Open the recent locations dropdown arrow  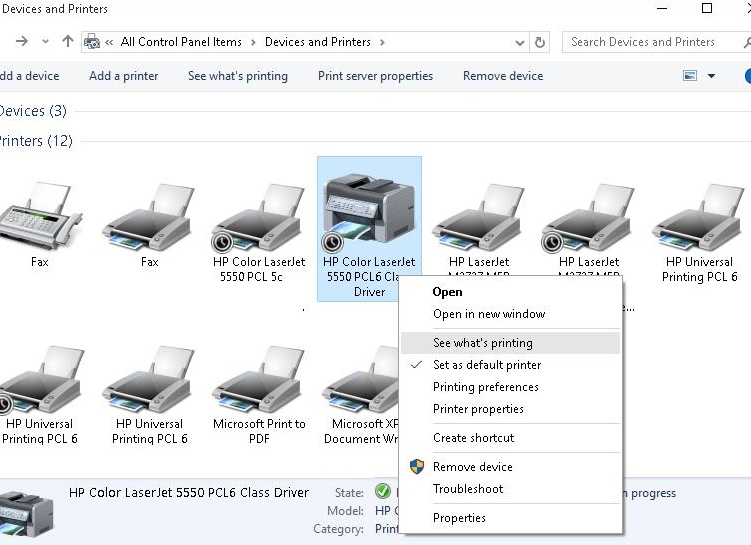(46, 42)
